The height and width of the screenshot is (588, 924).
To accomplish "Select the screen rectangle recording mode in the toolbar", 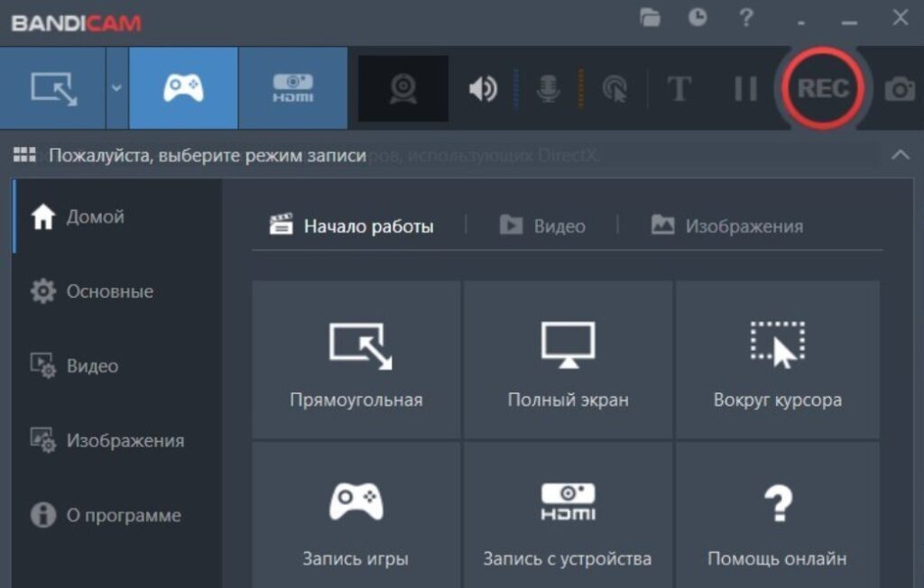I will [53, 88].
